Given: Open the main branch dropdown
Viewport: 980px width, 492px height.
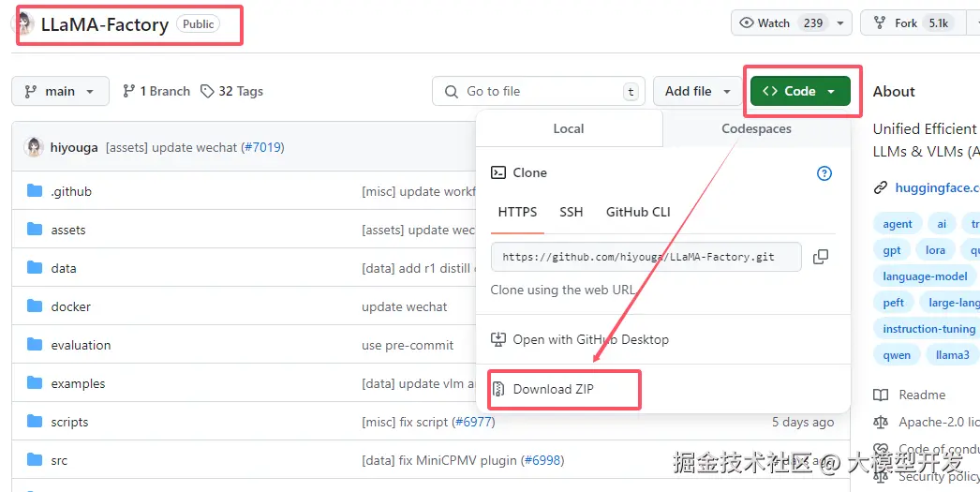Looking at the screenshot, I should click(60, 91).
